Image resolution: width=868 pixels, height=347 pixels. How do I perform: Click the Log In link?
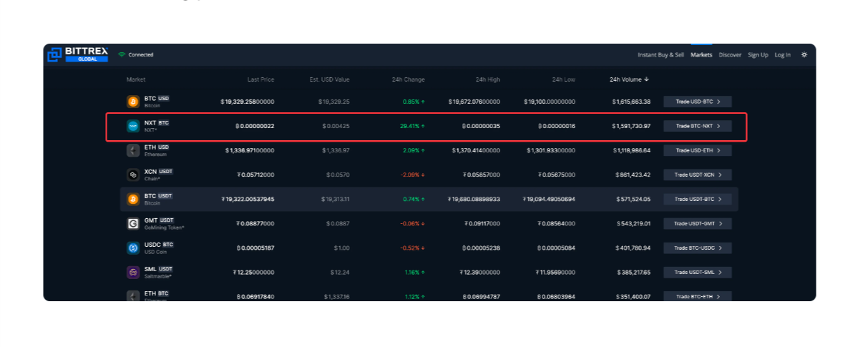[782, 55]
